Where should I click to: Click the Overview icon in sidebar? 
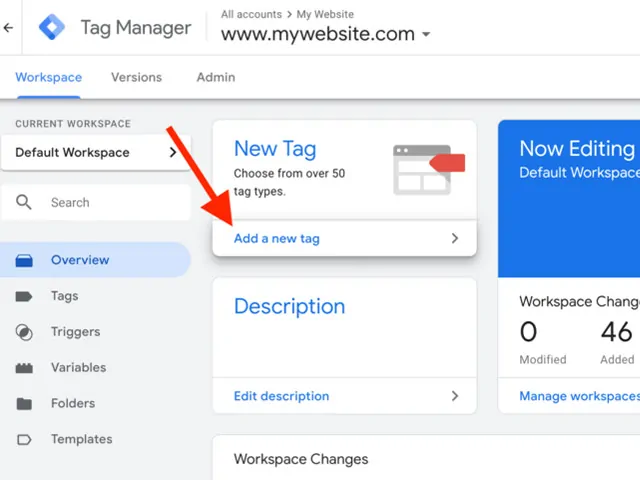25,260
